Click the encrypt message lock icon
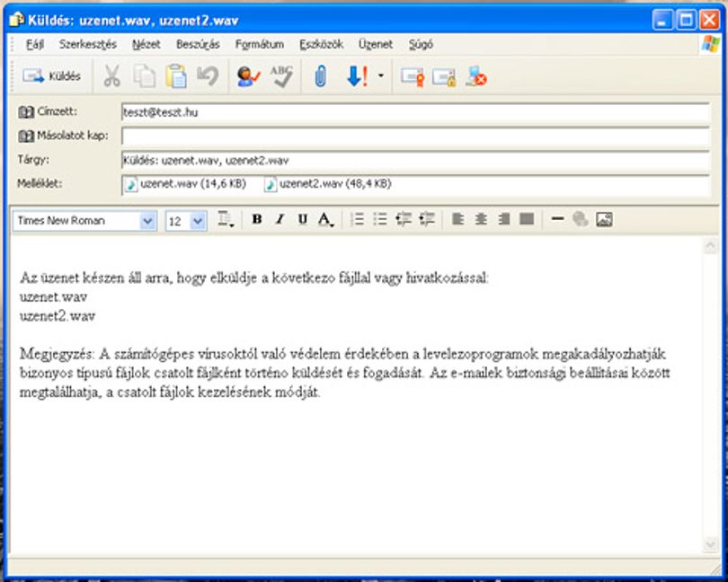Screen dimensions: 728x582 click(444, 77)
